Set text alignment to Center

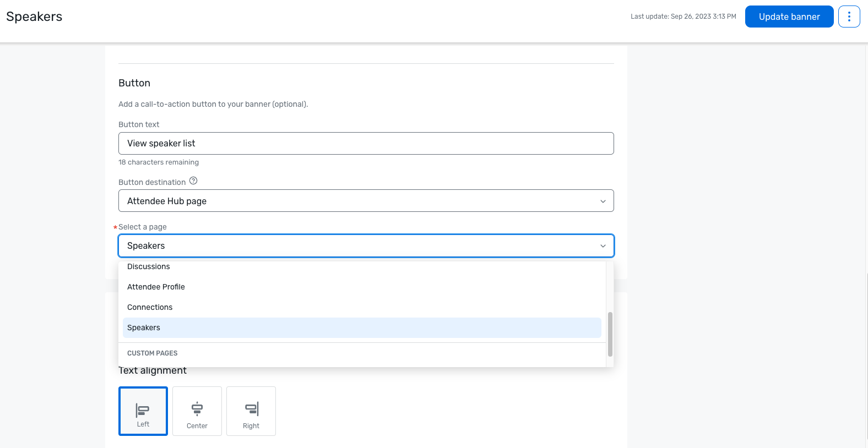197,411
